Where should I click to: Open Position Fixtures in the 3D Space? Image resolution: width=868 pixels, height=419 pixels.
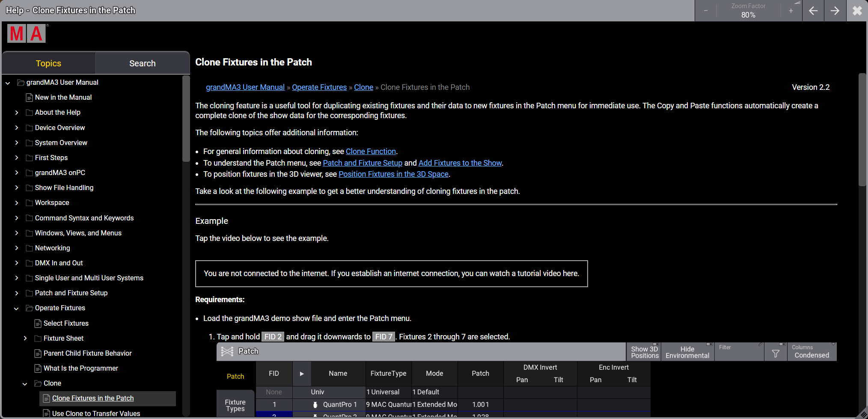[x=393, y=174]
